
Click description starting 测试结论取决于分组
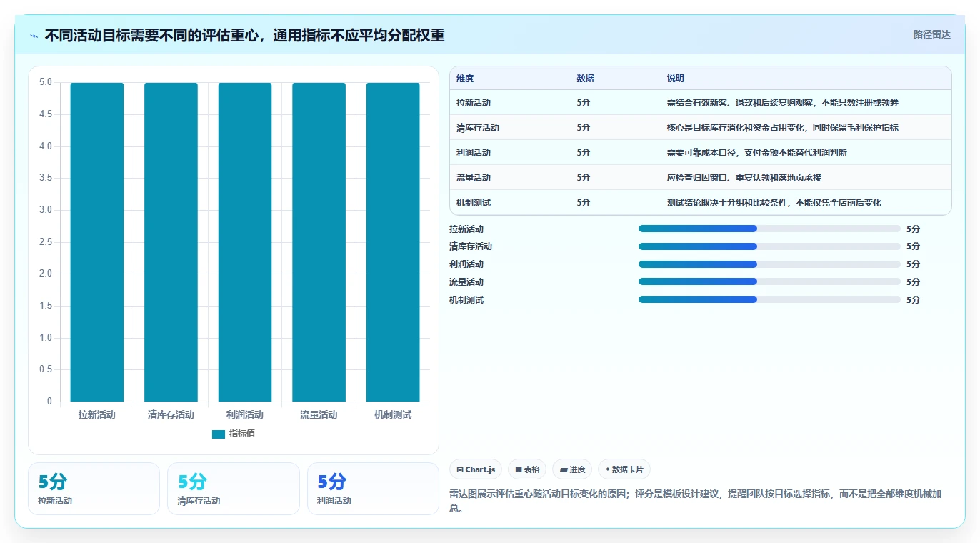[x=774, y=203]
